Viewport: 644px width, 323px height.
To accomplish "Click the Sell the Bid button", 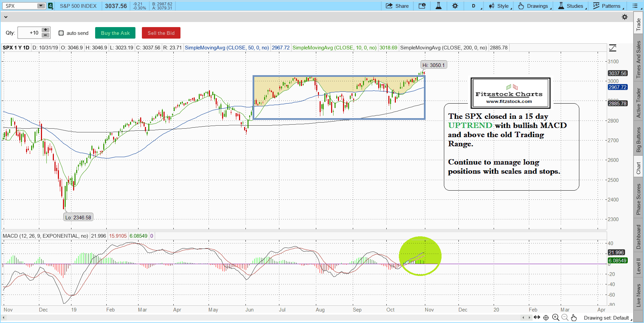I will (x=161, y=33).
